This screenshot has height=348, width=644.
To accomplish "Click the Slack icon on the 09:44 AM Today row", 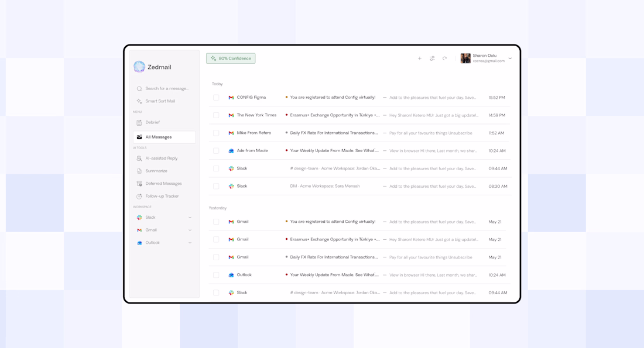I will tap(231, 168).
